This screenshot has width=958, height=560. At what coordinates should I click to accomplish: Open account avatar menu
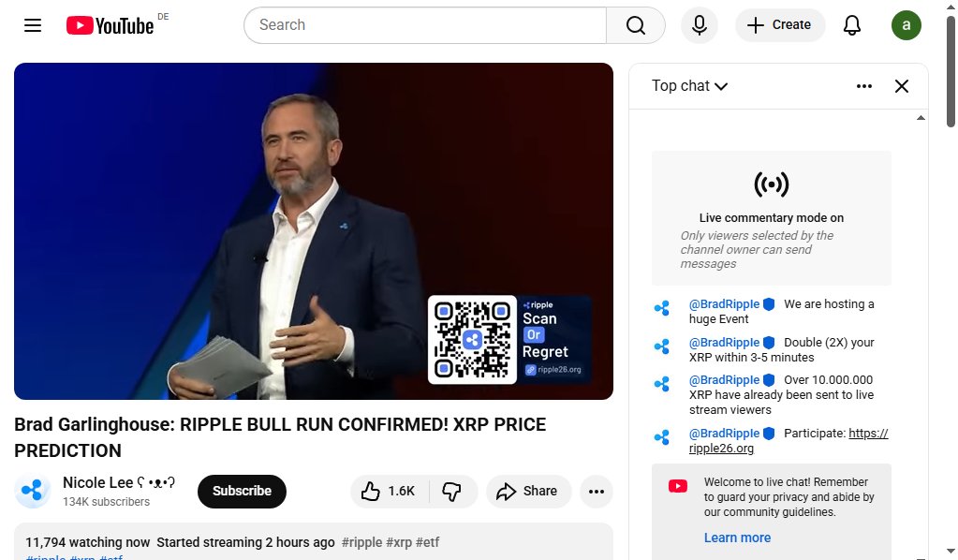point(906,25)
